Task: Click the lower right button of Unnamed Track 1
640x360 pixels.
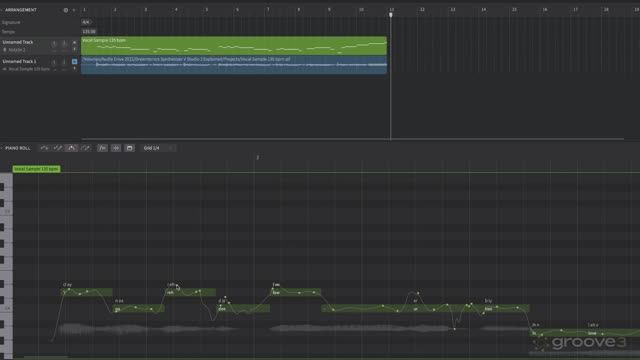Action: coord(74,69)
